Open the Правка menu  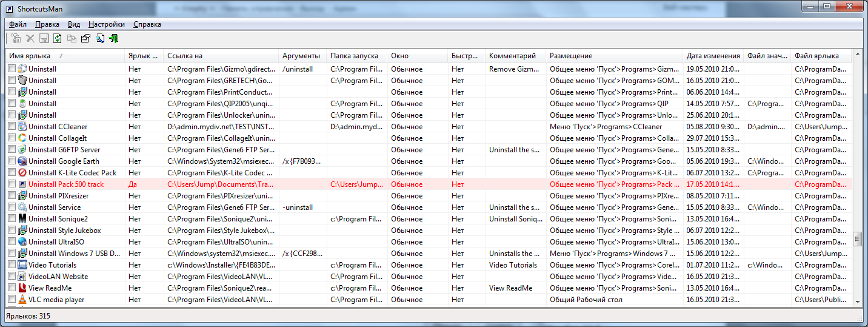(47, 24)
